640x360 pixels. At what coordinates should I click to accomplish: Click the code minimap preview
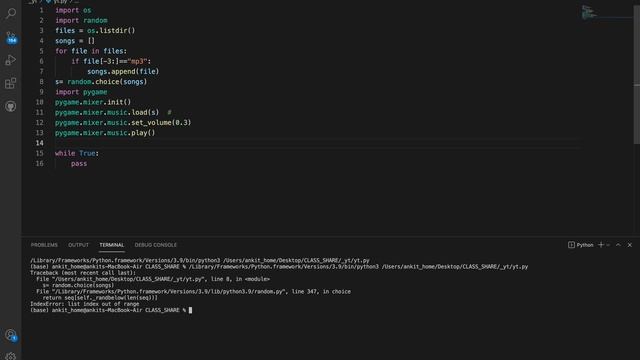[x=589, y=12]
